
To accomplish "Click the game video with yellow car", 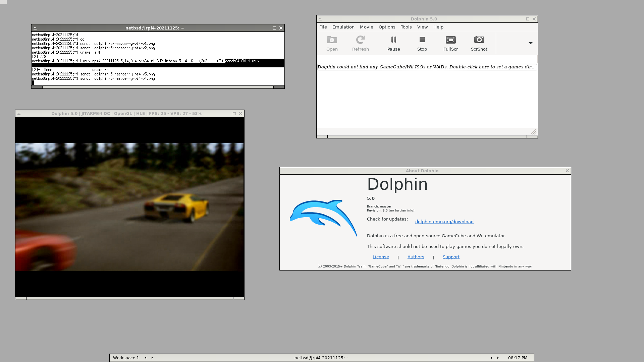I will (129, 207).
